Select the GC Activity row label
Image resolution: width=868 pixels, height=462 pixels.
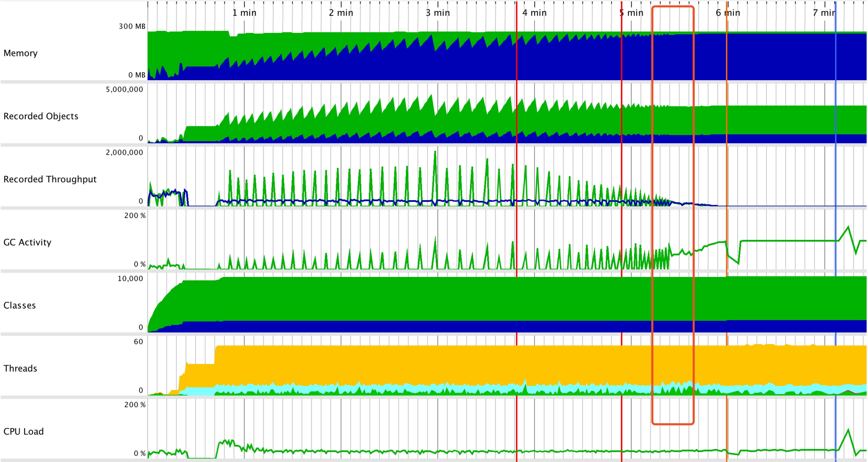click(27, 242)
